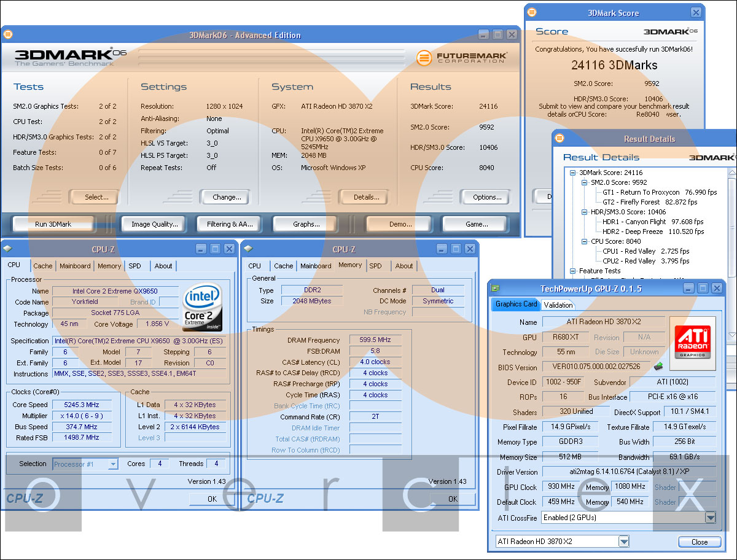Click the title icon of the CPU-Z memory window
Screen dimensions: 737x560
point(248,249)
